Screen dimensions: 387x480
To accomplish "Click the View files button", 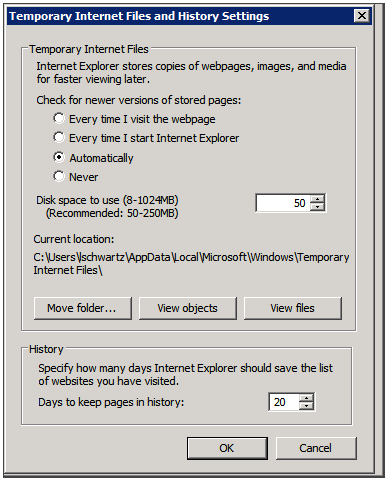I will (293, 308).
